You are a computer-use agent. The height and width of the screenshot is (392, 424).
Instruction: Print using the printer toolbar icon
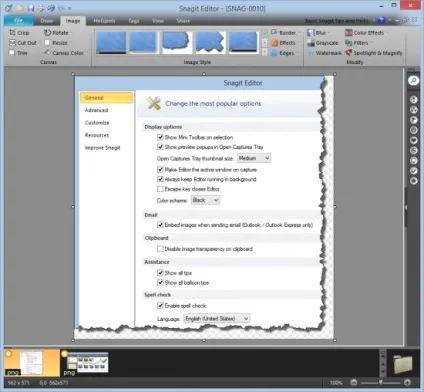coord(40,8)
